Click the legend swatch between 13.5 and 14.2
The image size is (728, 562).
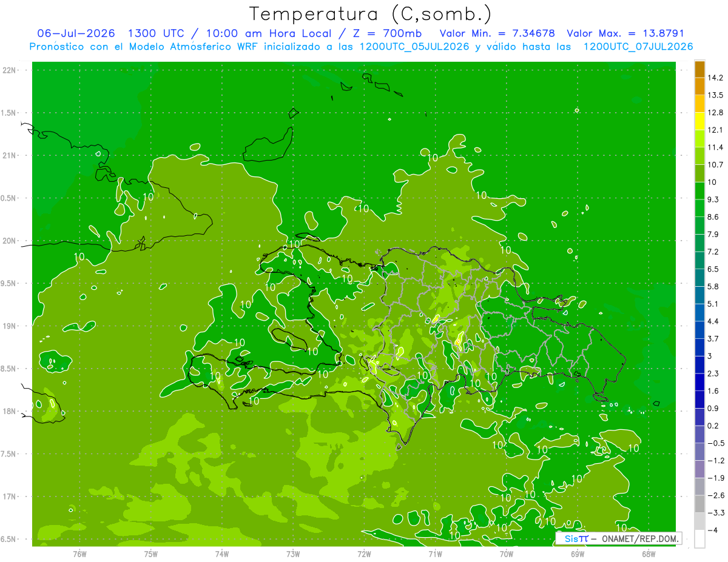tap(699, 86)
